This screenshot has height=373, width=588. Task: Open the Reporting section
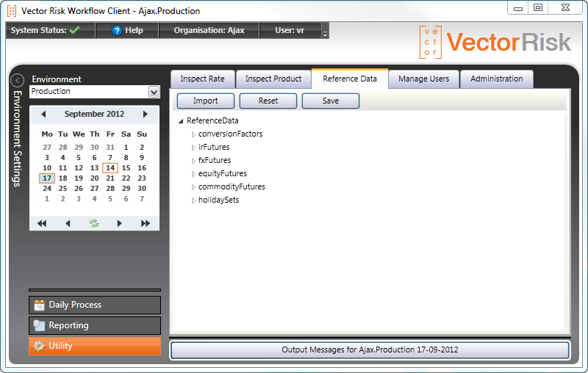click(95, 325)
